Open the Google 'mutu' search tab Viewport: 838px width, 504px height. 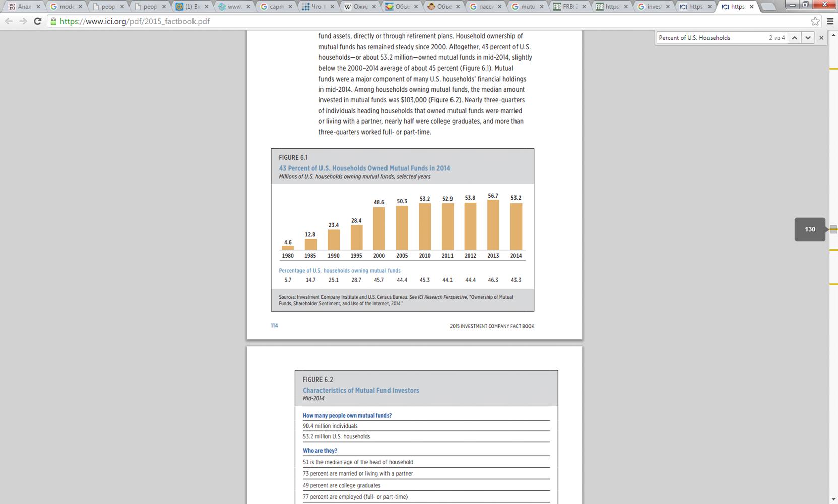click(528, 7)
